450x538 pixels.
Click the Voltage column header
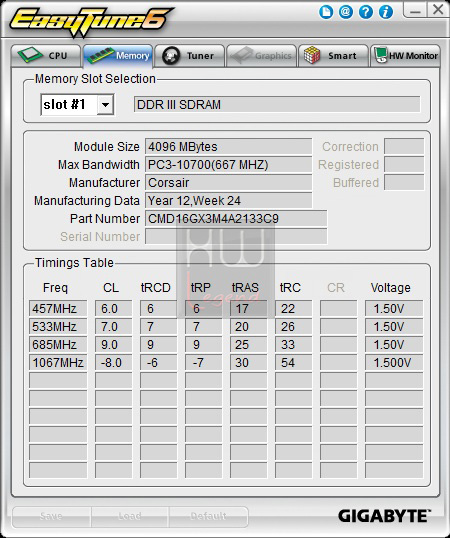(390, 288)
